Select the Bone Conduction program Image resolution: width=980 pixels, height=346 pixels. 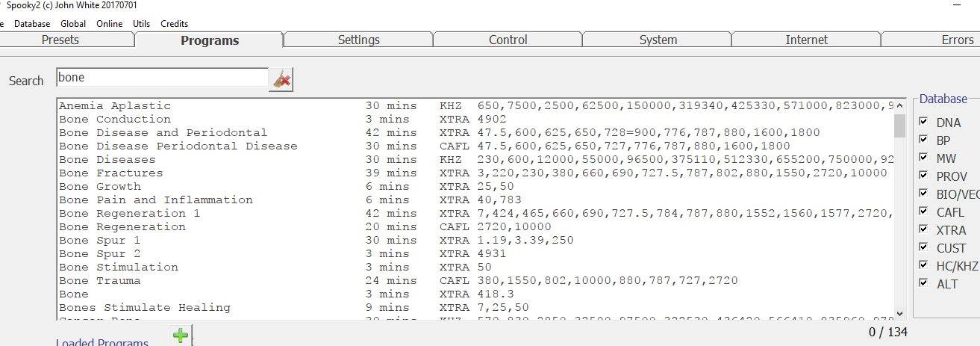tap(475, 119)
